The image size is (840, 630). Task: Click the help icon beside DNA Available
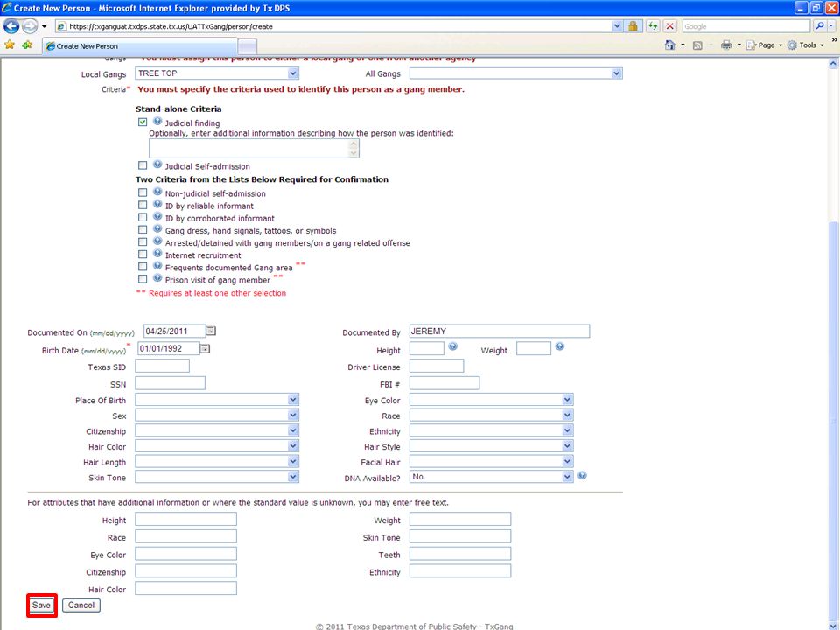[583, 476]
